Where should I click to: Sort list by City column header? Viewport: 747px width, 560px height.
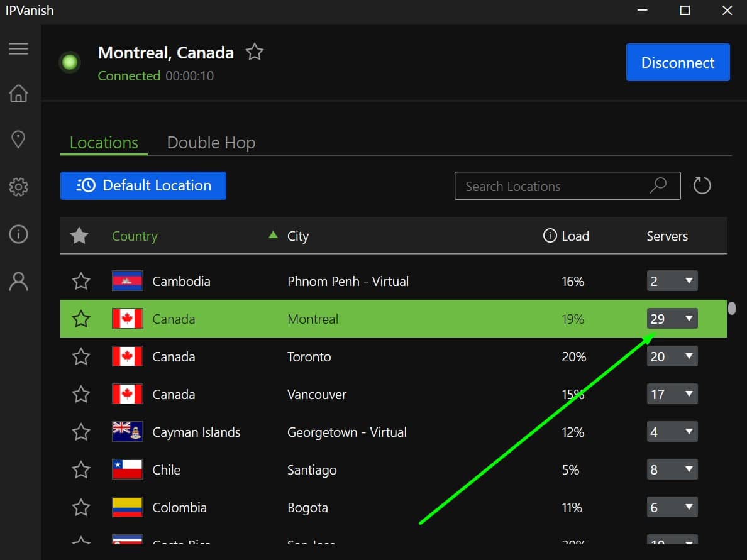click(x=298, y=236)
